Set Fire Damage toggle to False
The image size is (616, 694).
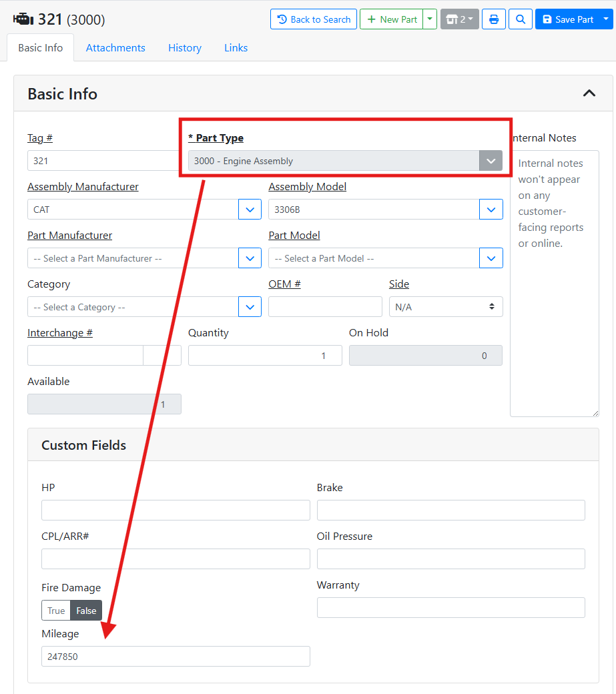click(86, 611)
